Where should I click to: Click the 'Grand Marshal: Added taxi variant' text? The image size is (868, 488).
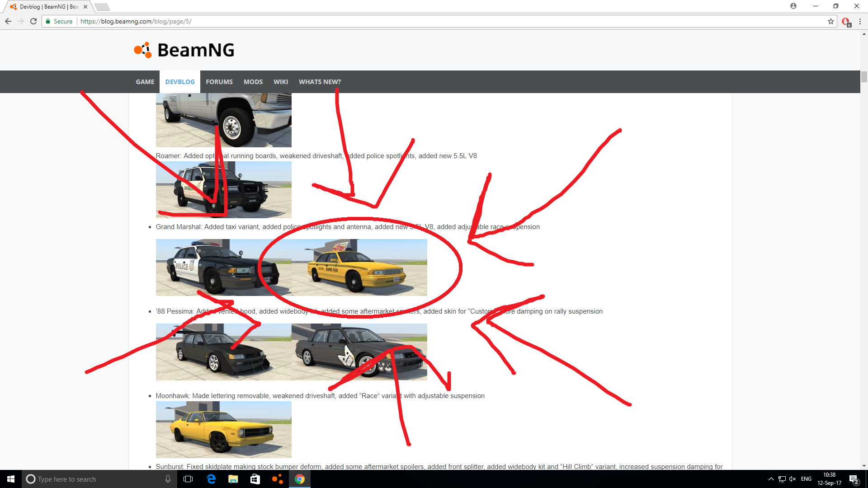[208, 227]
